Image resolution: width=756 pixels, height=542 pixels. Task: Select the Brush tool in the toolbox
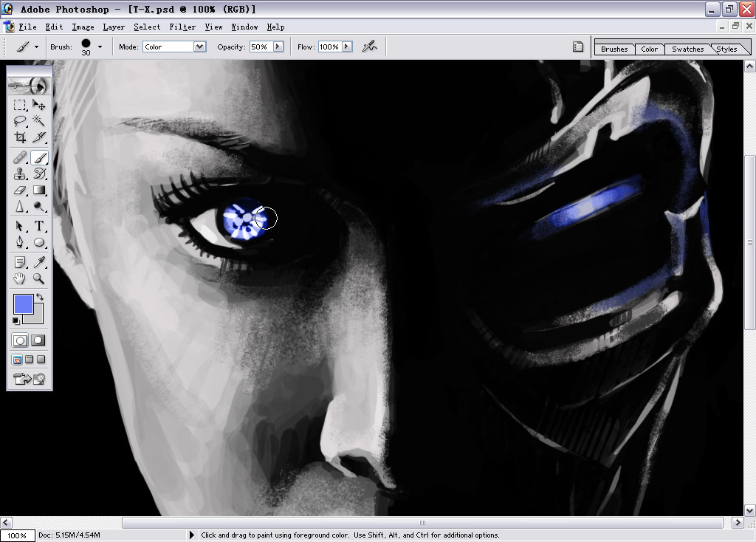(39, 157)
